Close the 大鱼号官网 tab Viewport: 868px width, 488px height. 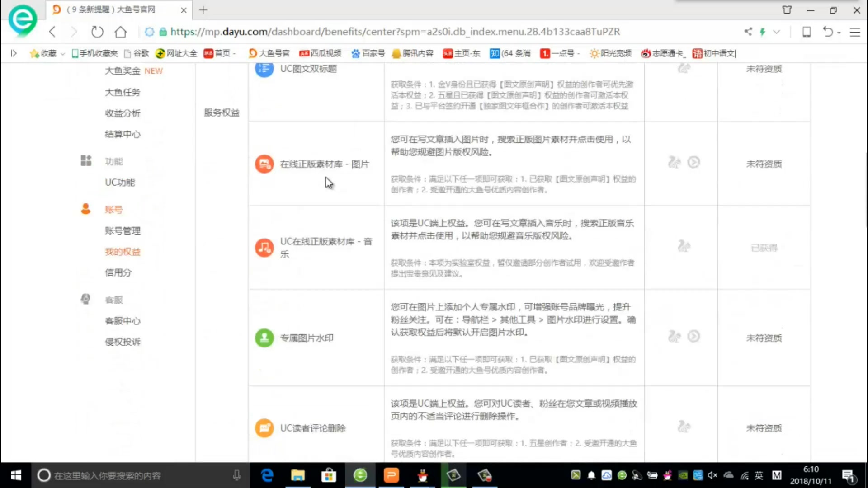tap(184, 10)
